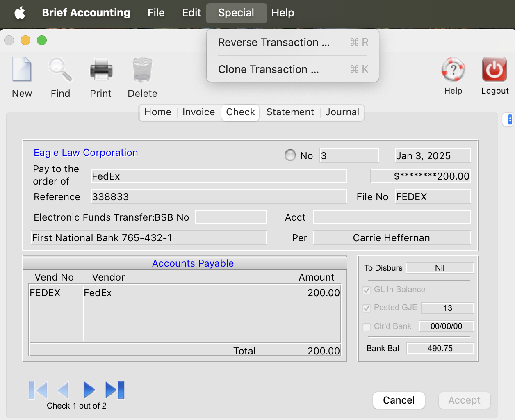Image resolution: width=515 pixels, height=420 pixels.
Task: Switch to the Invoice tab
Action: pyautogui.click(x=199, y=112)
